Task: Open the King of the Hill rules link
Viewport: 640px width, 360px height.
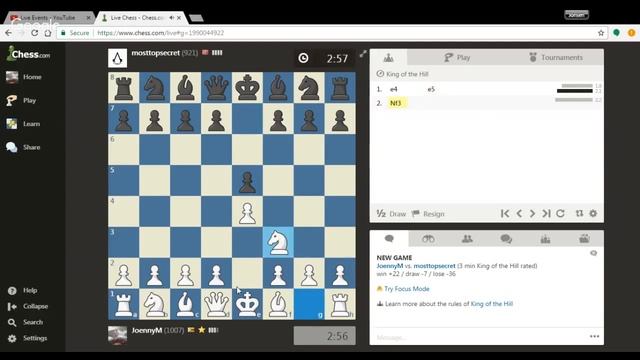Action: point(491,304)
